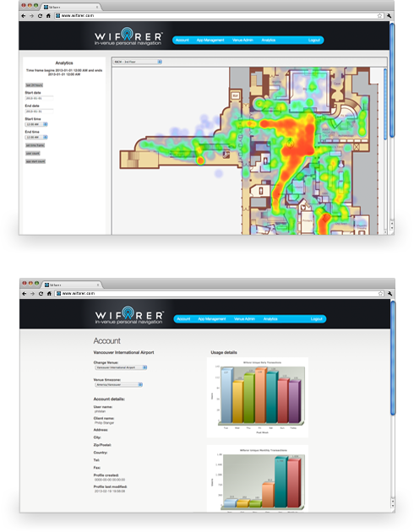Click the home icon in the Account browser window
This screenshot has height=532, width=414.
tap(49, 294)
